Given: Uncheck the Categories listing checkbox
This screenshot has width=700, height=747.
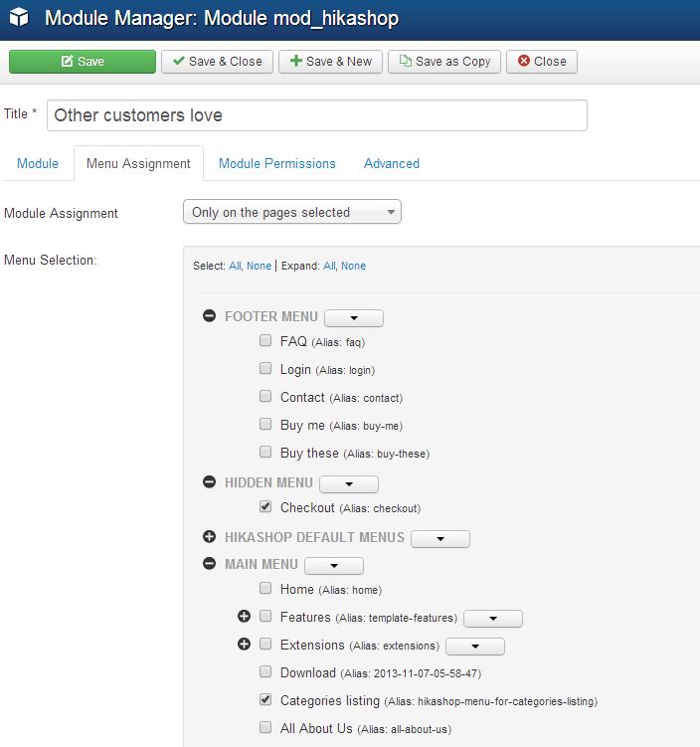Looking at the screenshot, I should (x=265, y=700).
